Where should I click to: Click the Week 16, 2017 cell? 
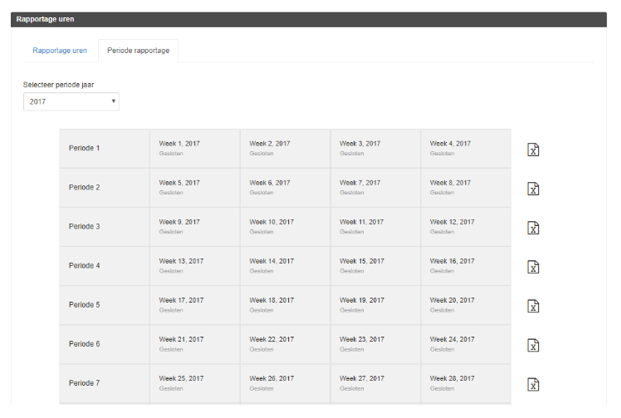coord(466,266)
